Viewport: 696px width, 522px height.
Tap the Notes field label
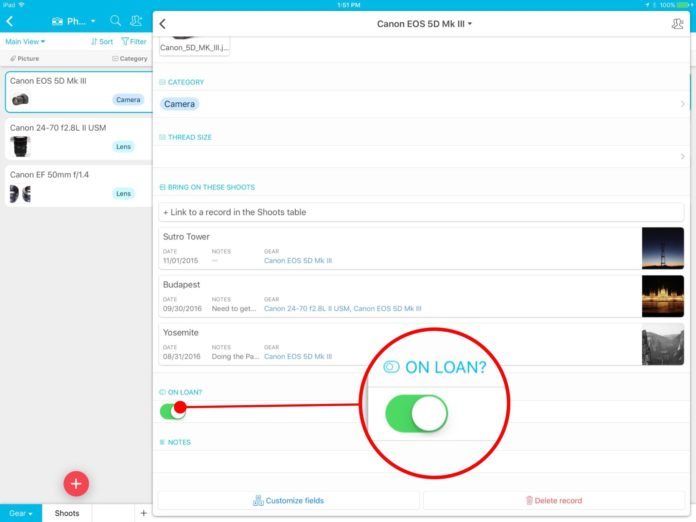coord(175,442)
